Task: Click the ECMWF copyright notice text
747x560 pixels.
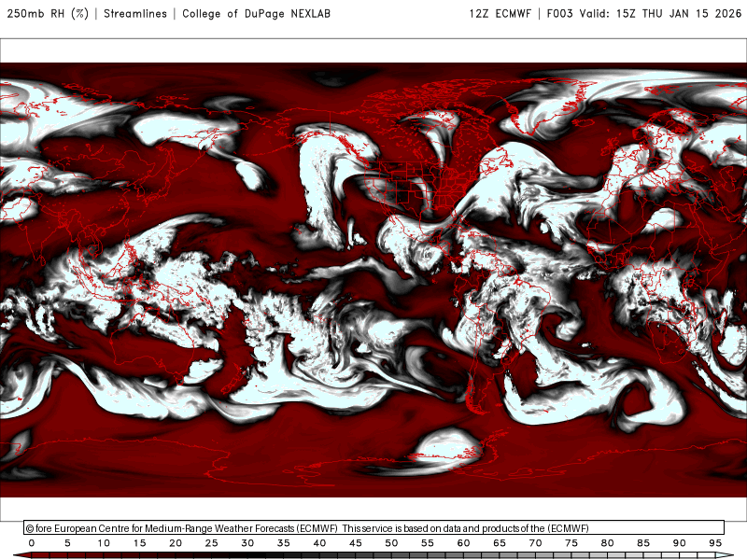Action: point(307,528)
